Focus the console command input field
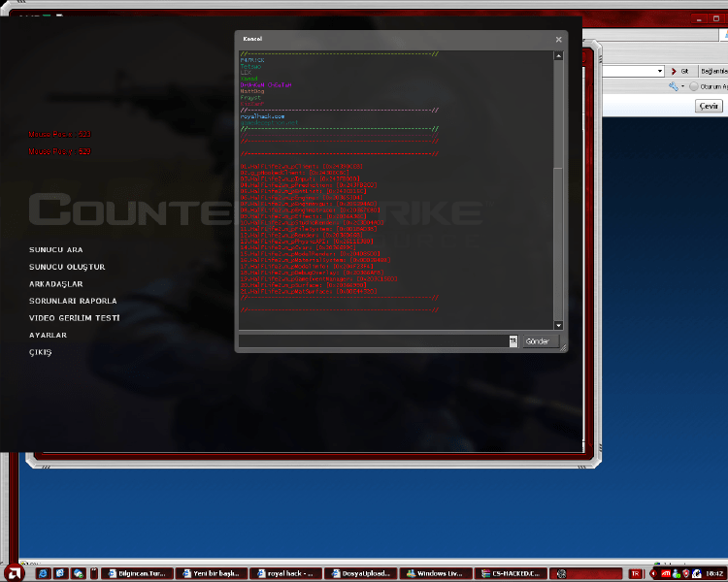This screenshot has width=728, height=582. tap(374, 341)
